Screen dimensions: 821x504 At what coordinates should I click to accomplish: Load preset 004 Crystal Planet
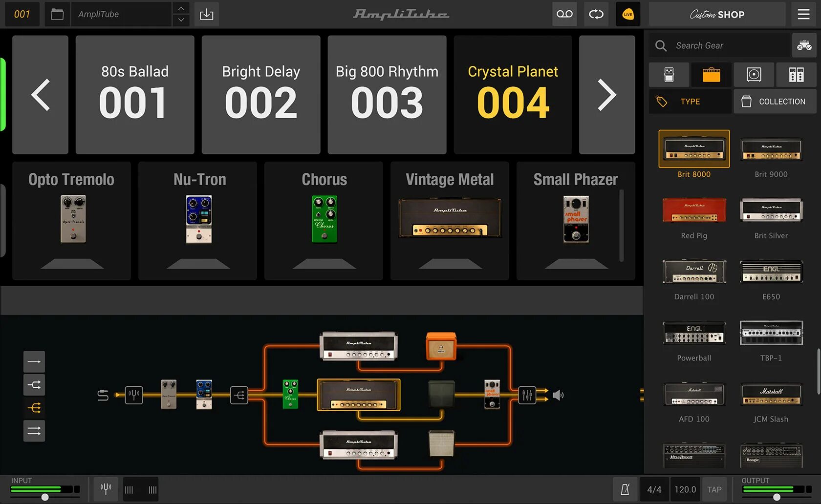tap(513, 95)
